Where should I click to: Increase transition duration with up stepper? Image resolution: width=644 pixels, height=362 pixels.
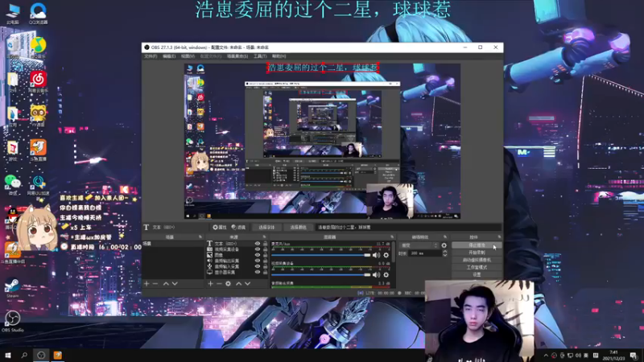pos(445,252)
